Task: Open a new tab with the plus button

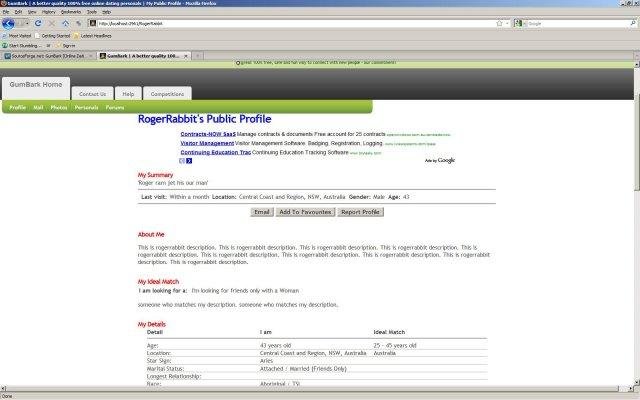Action: point(198,56)
